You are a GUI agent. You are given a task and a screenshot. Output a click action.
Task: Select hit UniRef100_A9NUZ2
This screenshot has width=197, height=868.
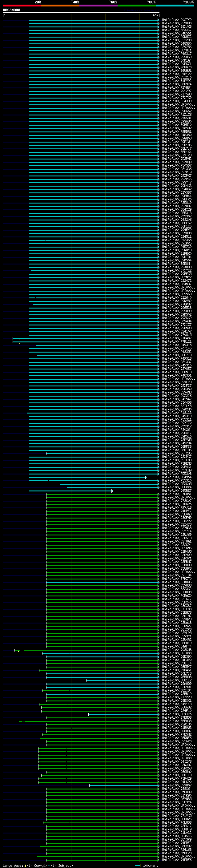click(177, 37)
